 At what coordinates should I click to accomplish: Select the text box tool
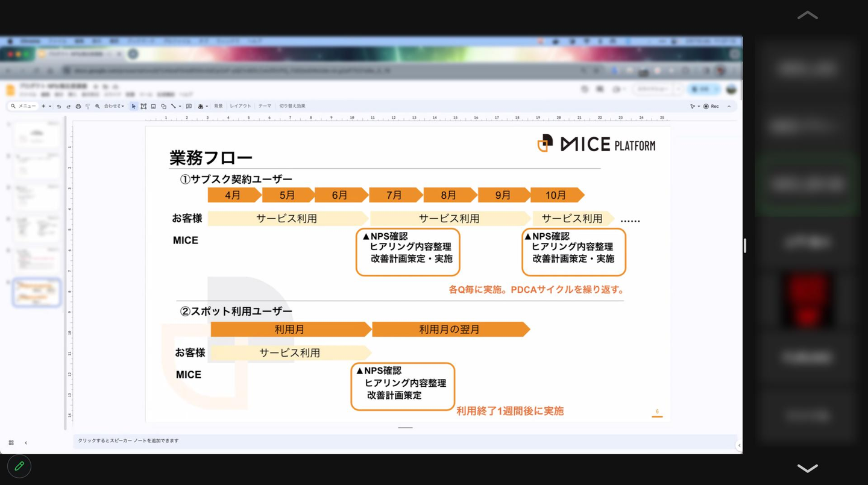click(143, 106)
